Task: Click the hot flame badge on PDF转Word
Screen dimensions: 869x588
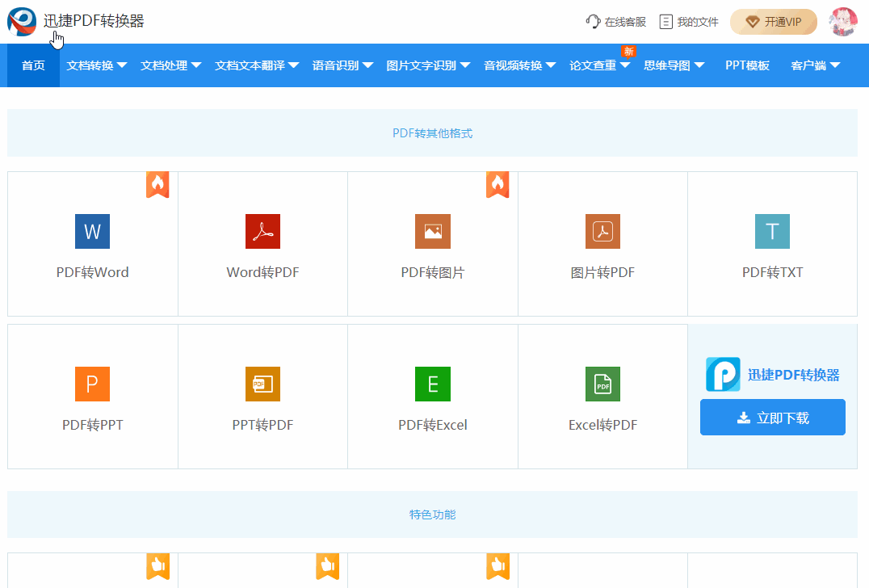Action: (x=157, y=184)
